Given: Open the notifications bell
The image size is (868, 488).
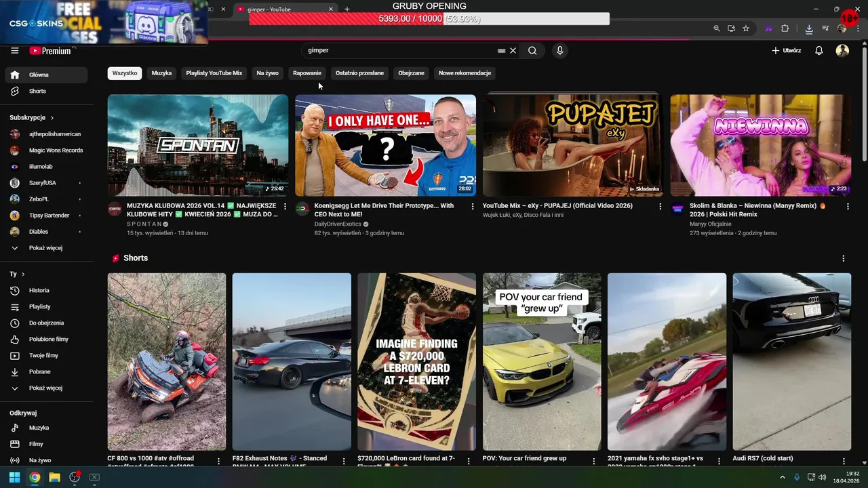Looking at the screenshot, I should [819, 50].
